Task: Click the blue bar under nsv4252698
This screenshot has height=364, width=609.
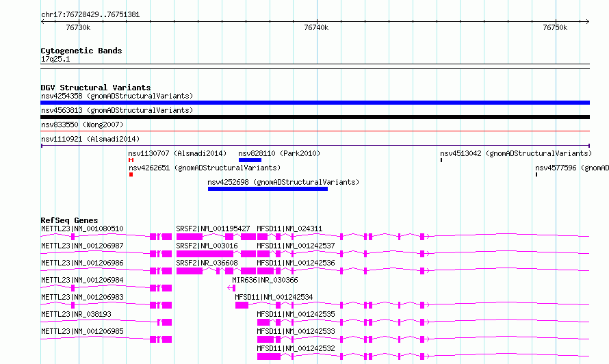Action: click(x=268, y=189)
